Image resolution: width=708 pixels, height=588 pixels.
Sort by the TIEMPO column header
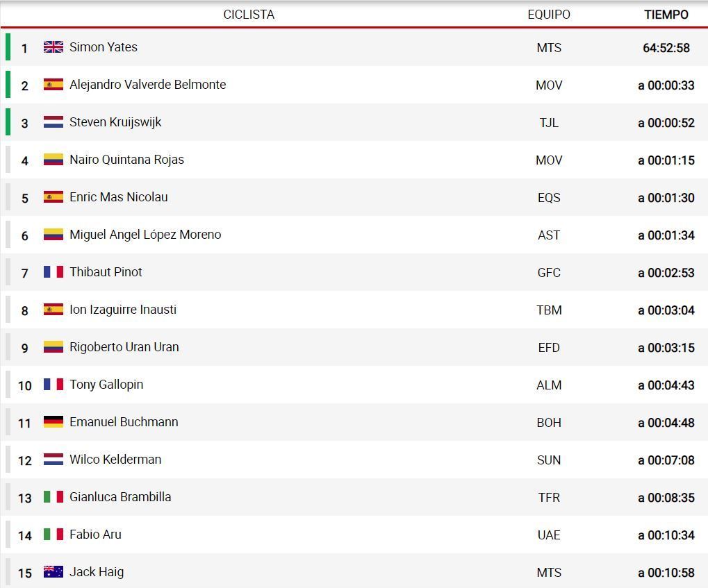point(666,15)
